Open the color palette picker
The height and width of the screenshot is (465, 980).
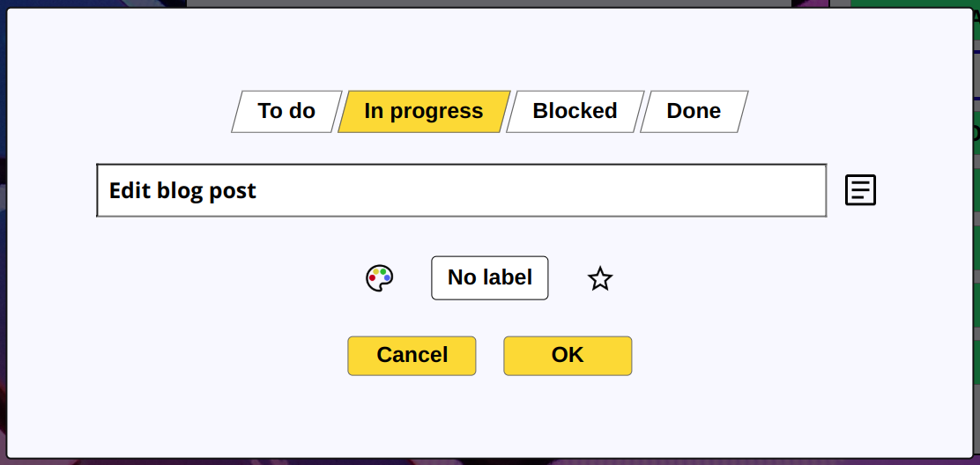[379, 277]
